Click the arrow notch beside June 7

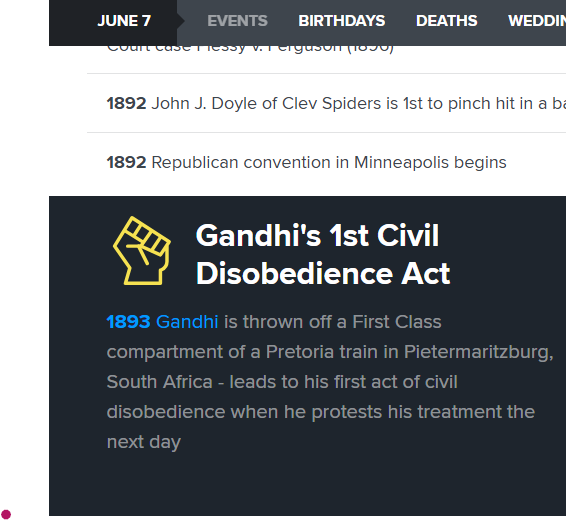(x=181, y=21)
